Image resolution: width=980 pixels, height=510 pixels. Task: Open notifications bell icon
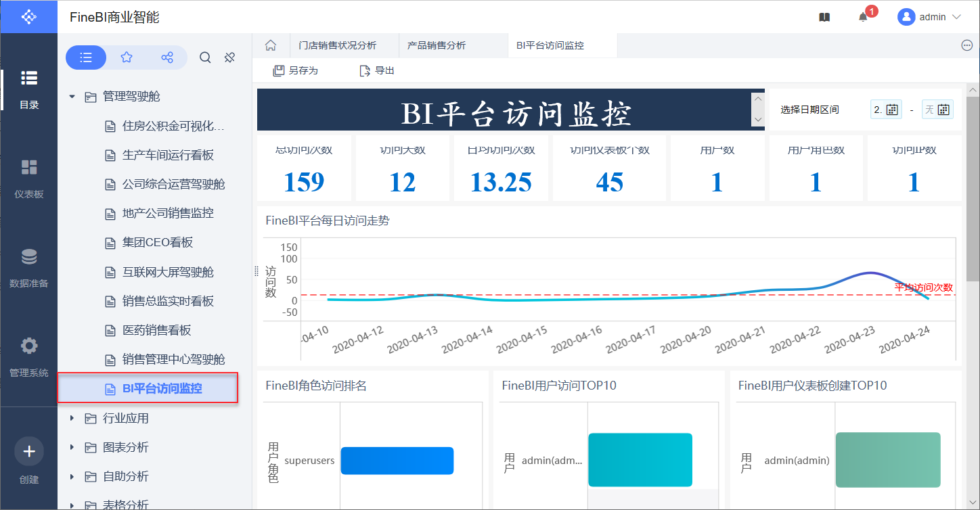863,18
